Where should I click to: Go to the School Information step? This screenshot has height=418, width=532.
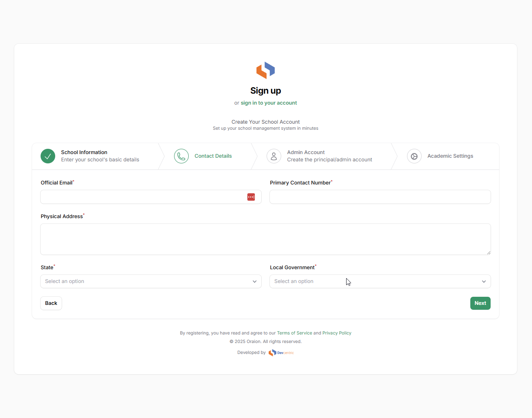coord(84,152)
